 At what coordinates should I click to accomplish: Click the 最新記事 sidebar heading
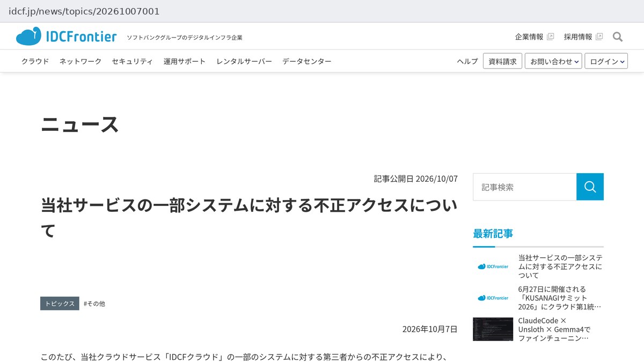(x=493, y=234)
